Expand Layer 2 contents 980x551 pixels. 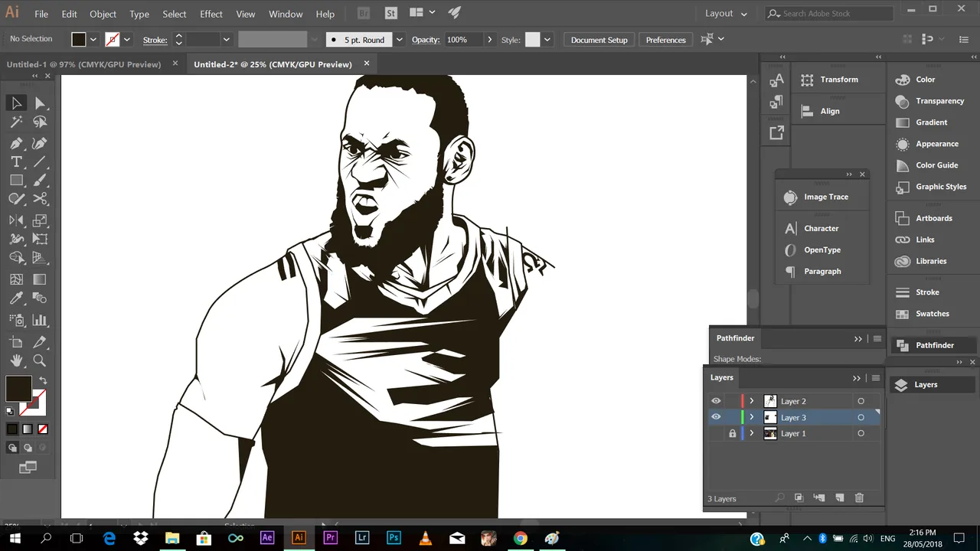(752, 401)
